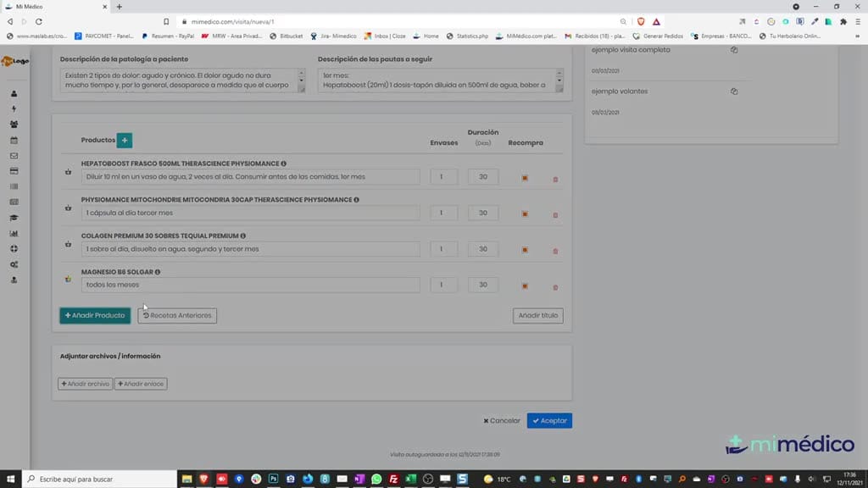Open the Windows Start menu
This screenshot has width=868, height=488.
[x=10, y=480]
